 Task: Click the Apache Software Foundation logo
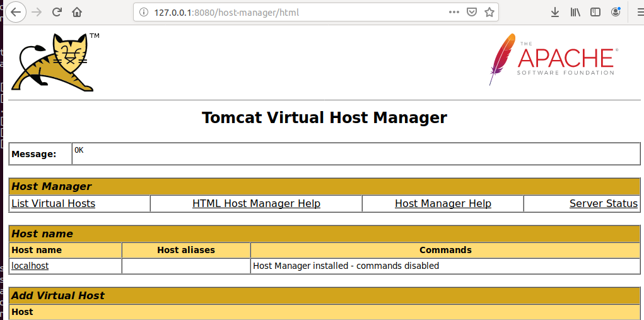coord(554,59)
